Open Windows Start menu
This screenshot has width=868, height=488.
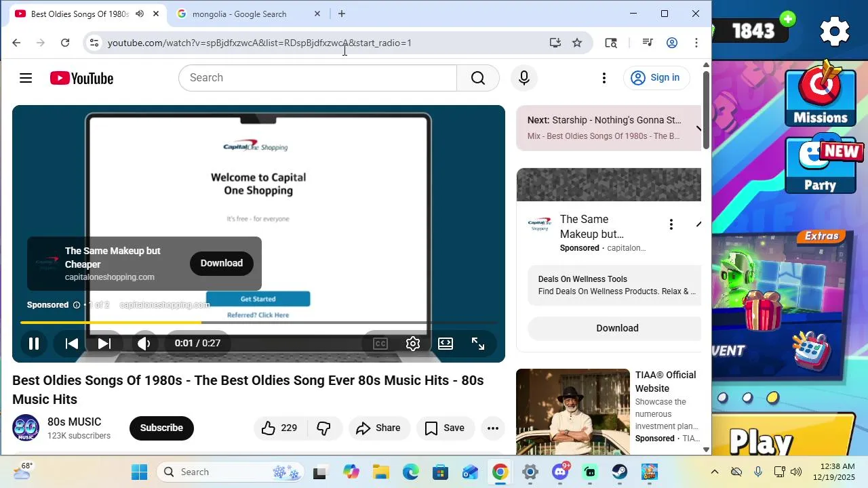(139, 472)
